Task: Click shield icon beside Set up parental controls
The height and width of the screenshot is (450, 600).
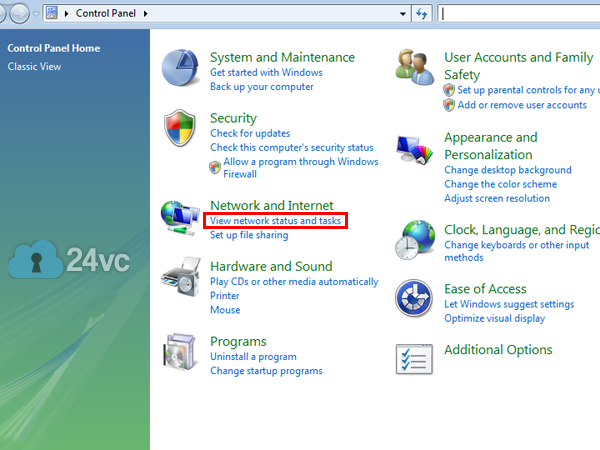Action: point(449,90)
